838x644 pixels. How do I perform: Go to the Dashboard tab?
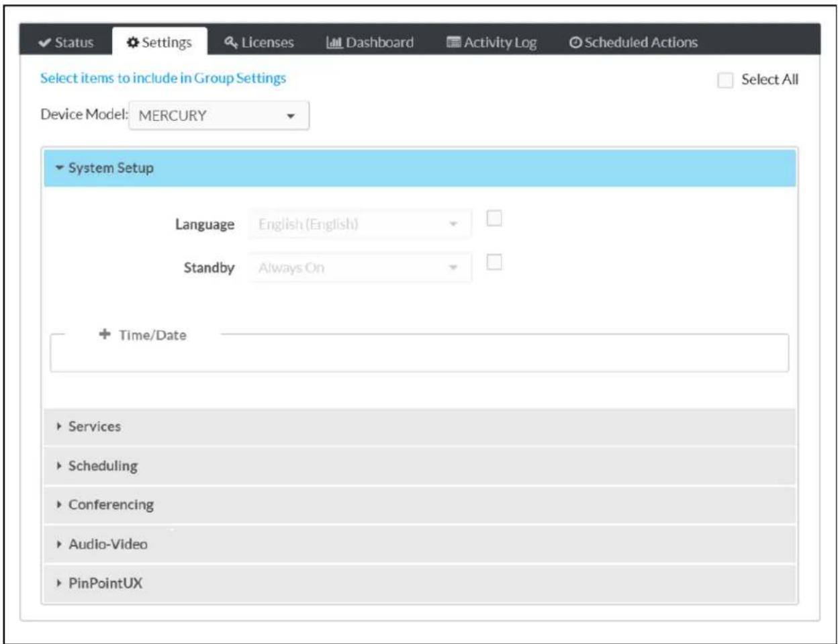click(x=370, y=42)
